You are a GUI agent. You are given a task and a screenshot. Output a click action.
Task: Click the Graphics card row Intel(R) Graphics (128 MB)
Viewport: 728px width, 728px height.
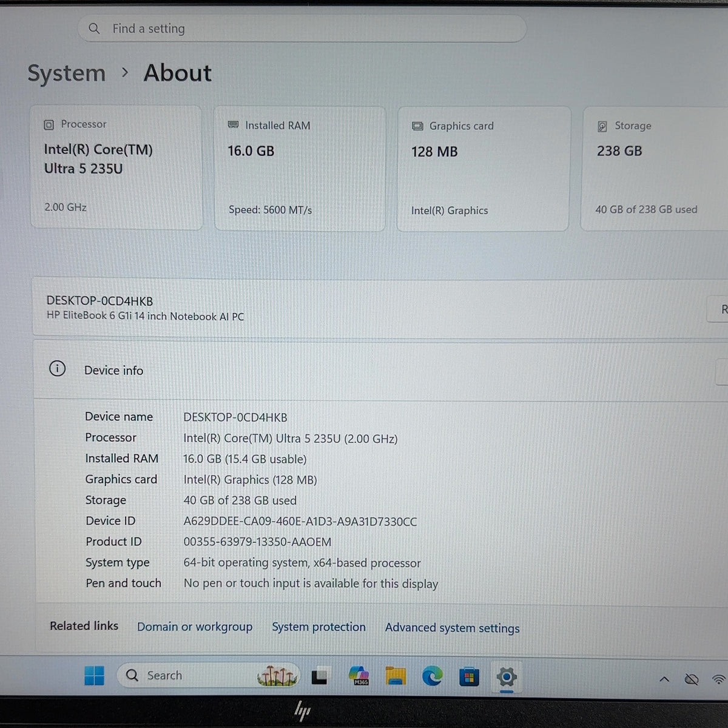251,480
